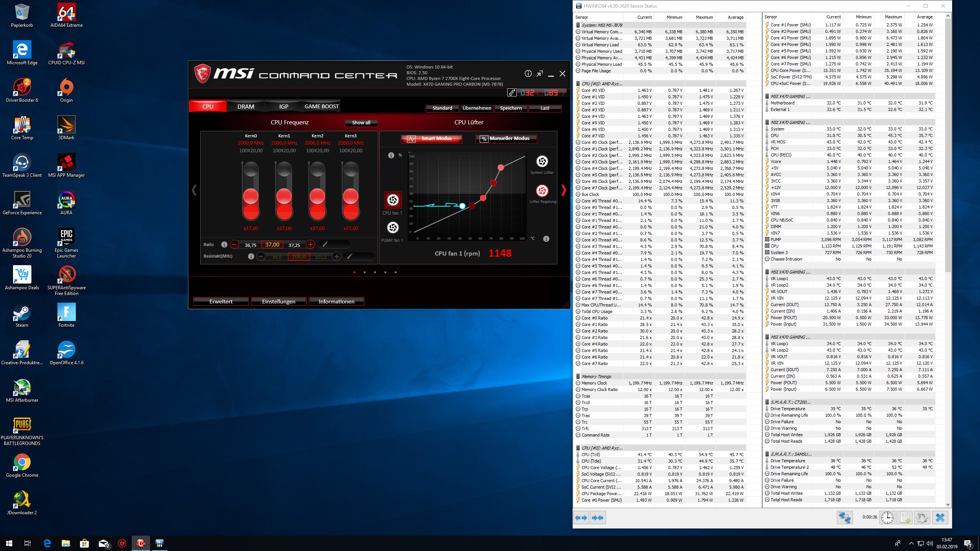Switch to the DRAM tab
This screenshot has height=551, width=980.
click(245, 107)
